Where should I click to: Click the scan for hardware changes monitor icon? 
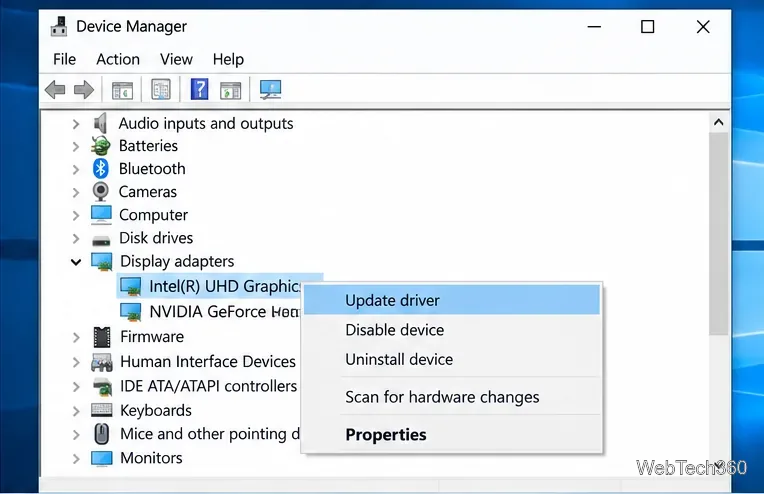tap(270, 90)
